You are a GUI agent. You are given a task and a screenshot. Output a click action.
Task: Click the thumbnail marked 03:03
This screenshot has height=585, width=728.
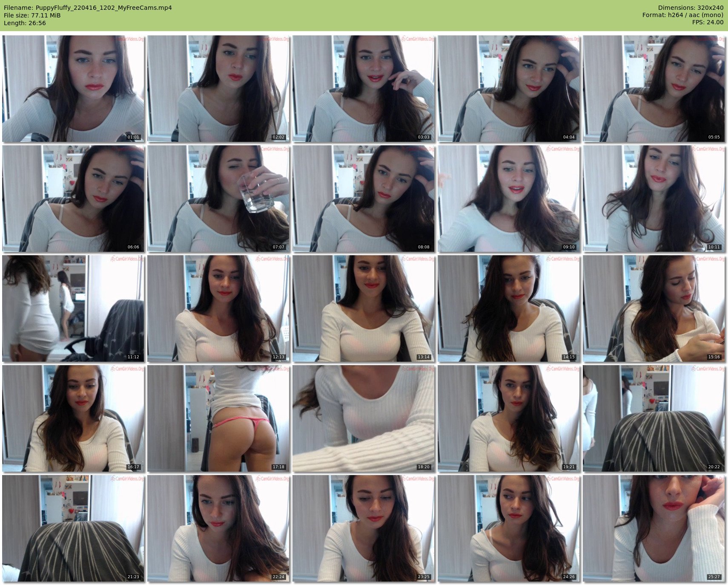[x=364, y=89]
